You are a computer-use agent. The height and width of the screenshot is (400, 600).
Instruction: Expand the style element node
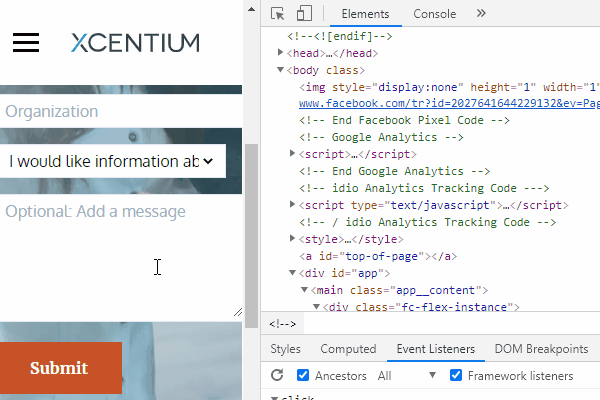[292, 238]
